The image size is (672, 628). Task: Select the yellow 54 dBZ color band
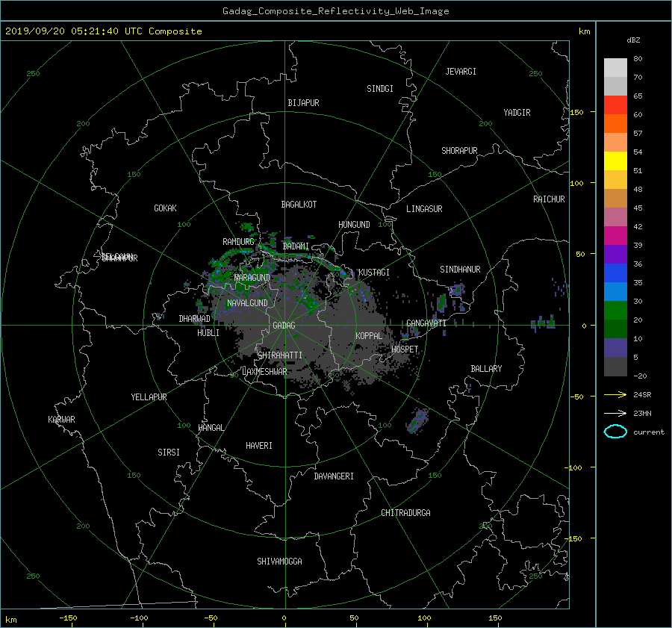pos(615,161)
